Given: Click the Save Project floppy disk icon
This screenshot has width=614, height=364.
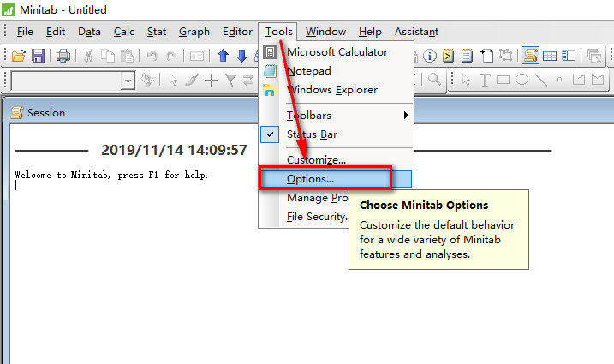Looking at the screenshot, I should pos(38,56).
